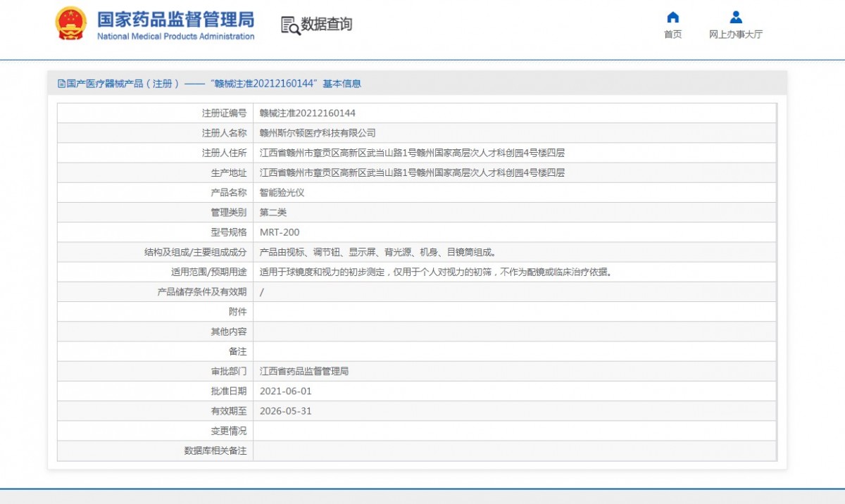The image size is (845, 504).
Task: Click the model value MRT-200
Action: click(x=280, y=232)
